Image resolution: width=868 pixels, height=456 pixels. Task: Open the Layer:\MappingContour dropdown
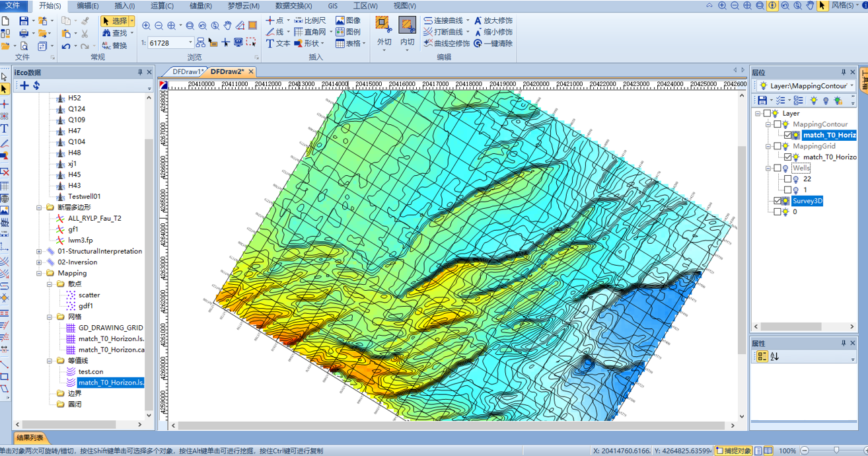851,86
